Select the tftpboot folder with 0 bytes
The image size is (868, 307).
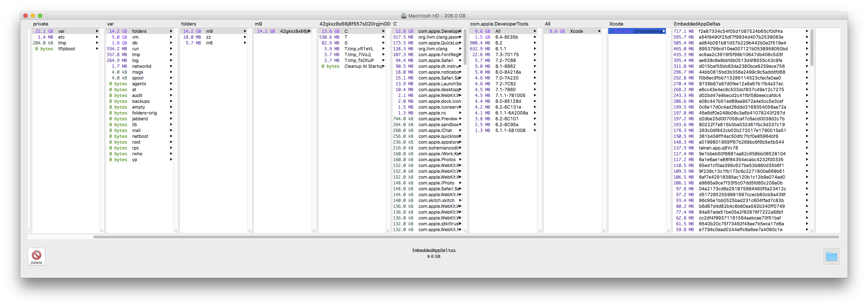66,49
